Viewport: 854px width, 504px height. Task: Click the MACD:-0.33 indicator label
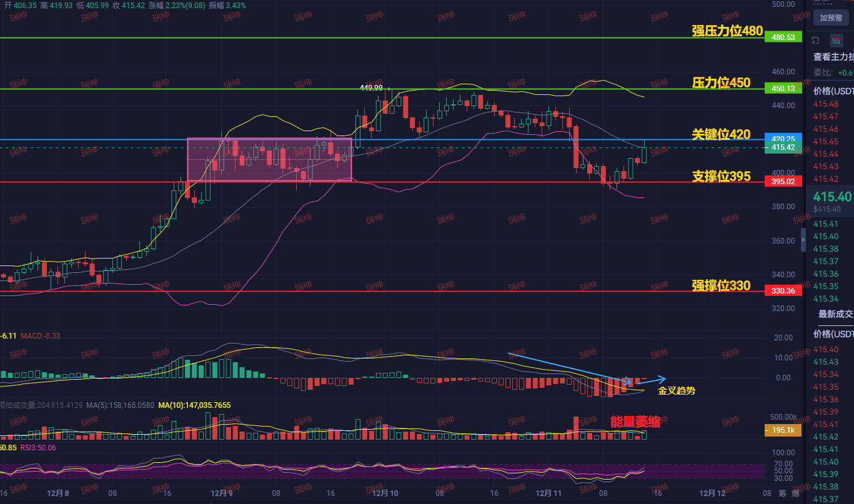pos(41,336)
